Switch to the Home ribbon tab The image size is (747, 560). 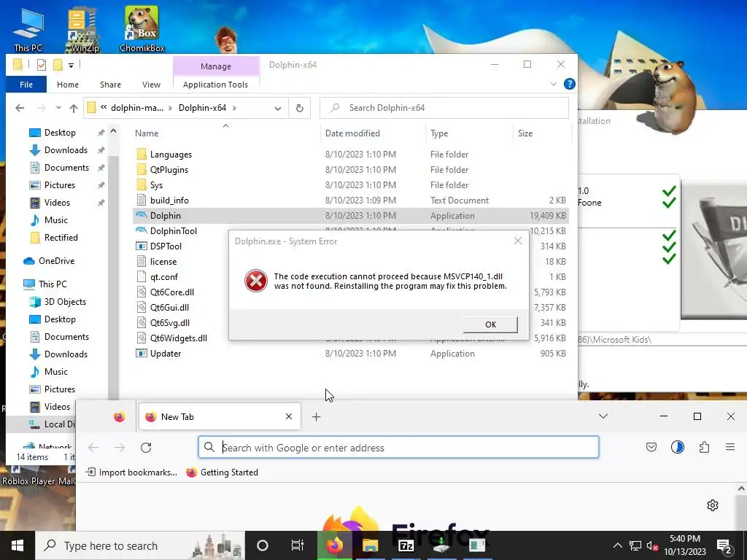68,85
